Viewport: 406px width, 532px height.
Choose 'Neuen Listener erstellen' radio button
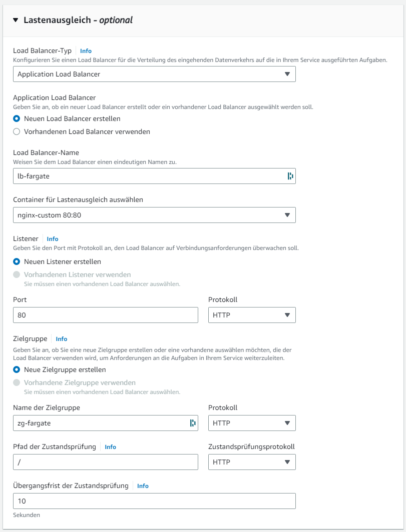17,261
